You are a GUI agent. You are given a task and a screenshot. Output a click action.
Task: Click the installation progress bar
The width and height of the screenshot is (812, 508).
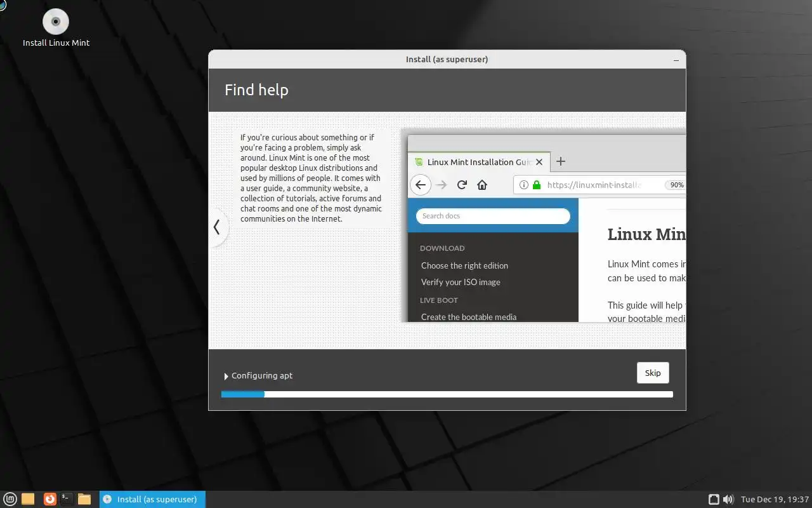tap(447, 394)
